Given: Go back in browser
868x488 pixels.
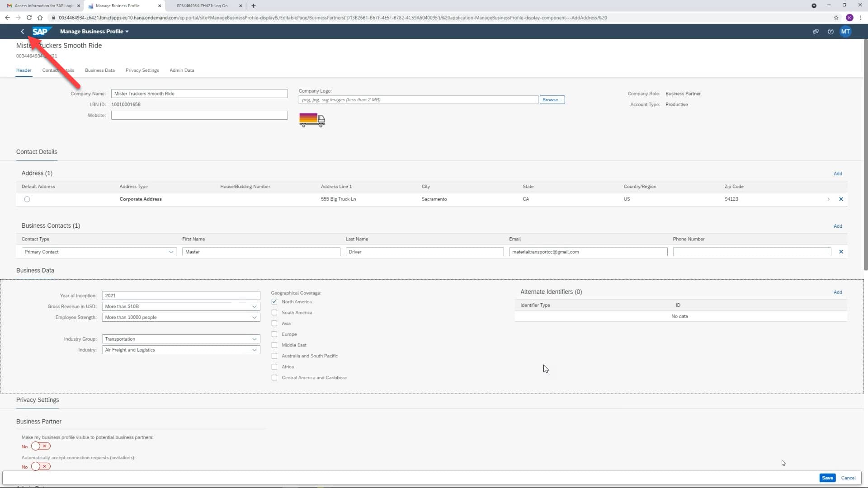Looking at the screenshot, I should point(7,18).
